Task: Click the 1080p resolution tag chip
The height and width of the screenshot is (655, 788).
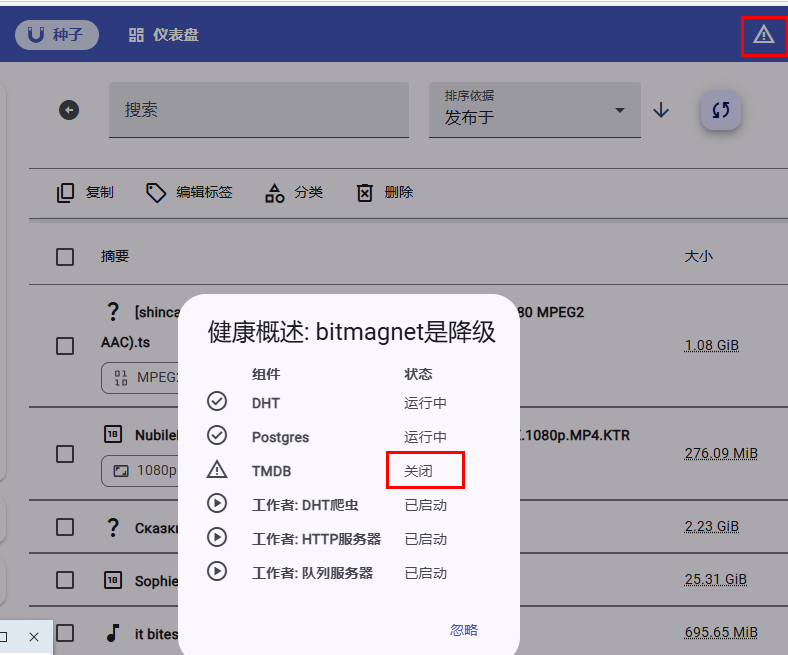Action: (x=140, y=471)
